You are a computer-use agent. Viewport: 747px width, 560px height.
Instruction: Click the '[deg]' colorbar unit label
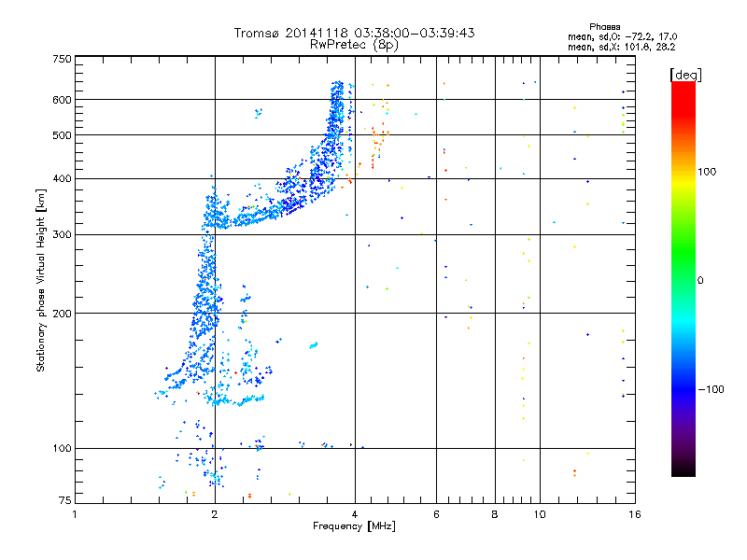click(x=685, y=75)
